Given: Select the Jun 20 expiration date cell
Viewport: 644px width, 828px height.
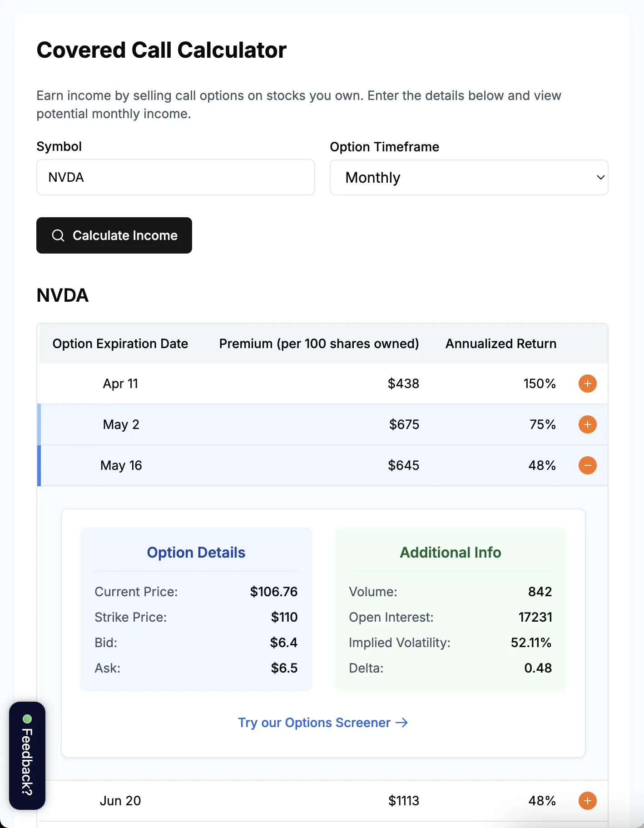Looking at the screenshot, I should (120, 801).
